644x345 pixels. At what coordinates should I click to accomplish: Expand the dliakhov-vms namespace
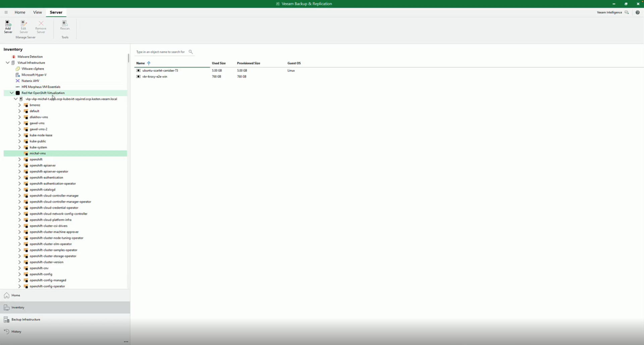point(19,117)
